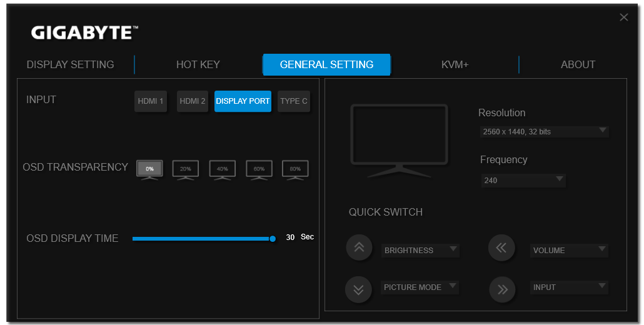Pick the 60% OSD transparency monitor icon
The width and height of the screenshot is (644, 325).
point(259,170)
